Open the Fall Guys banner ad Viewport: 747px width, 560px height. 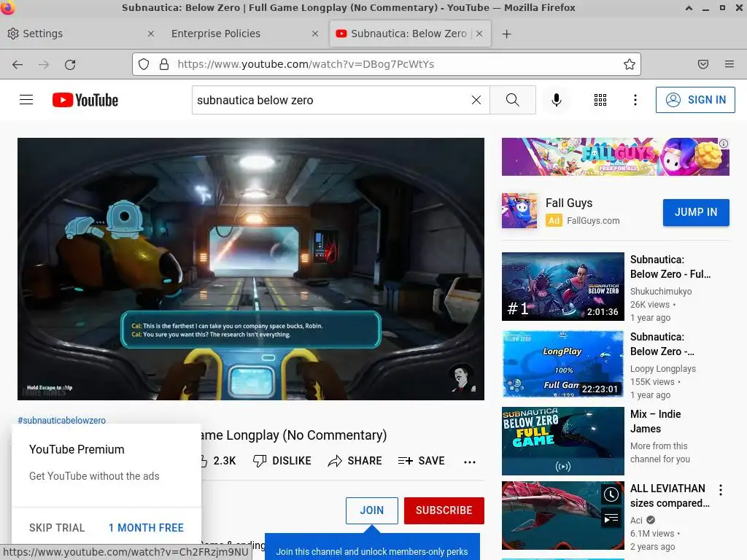pyautogui.click(x=615, y=157)
